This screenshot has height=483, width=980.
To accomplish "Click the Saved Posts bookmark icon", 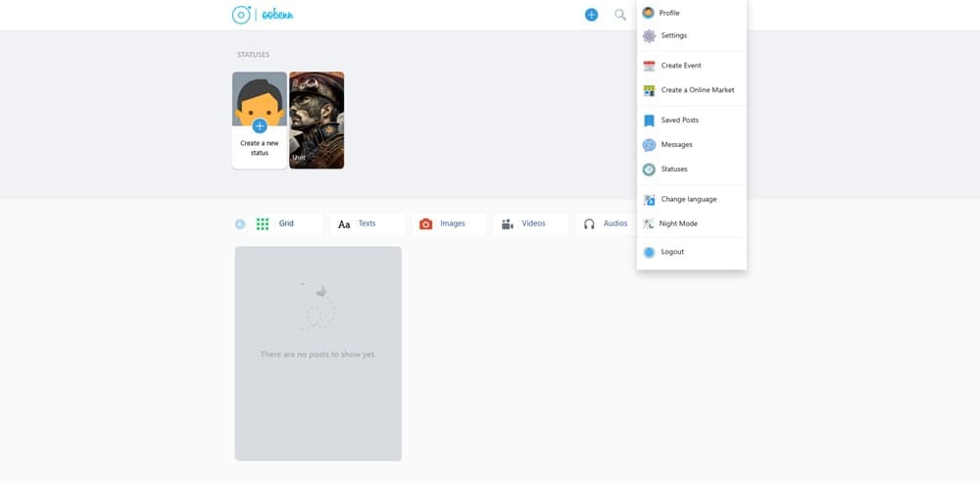I will (649, 121).
